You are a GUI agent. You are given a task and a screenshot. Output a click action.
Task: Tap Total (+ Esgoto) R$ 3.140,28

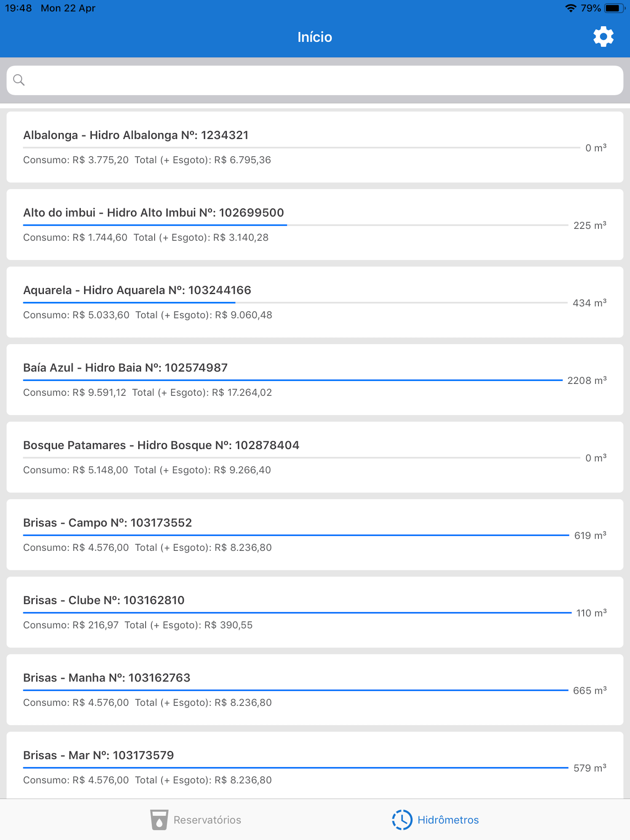(x=201, y=237)
